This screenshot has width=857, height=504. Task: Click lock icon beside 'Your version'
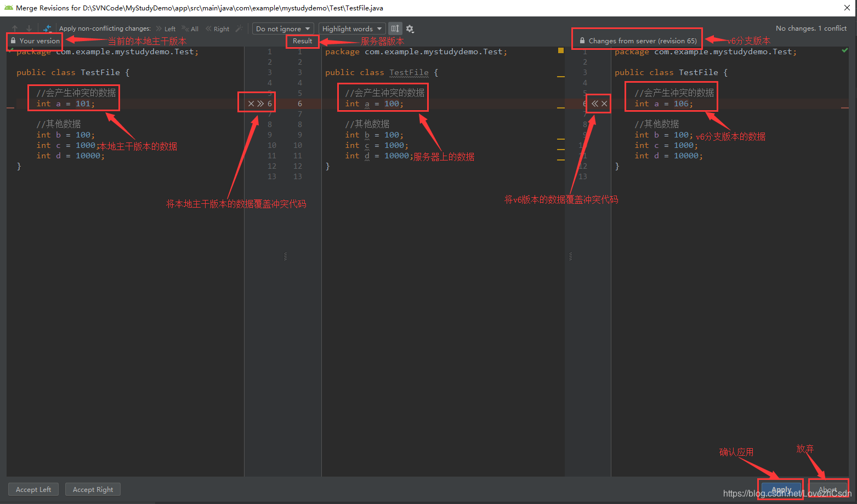point(13,41)
